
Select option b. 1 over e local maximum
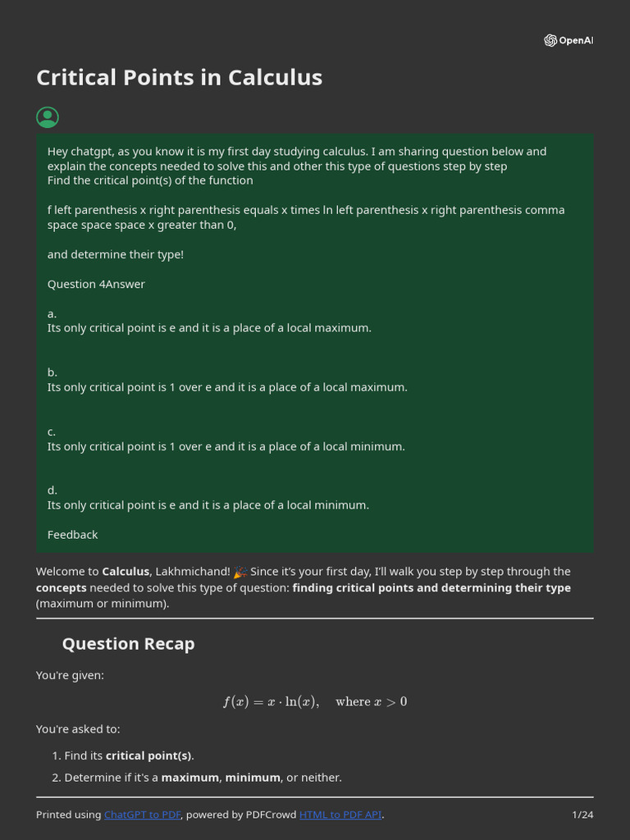click(226, 386)
